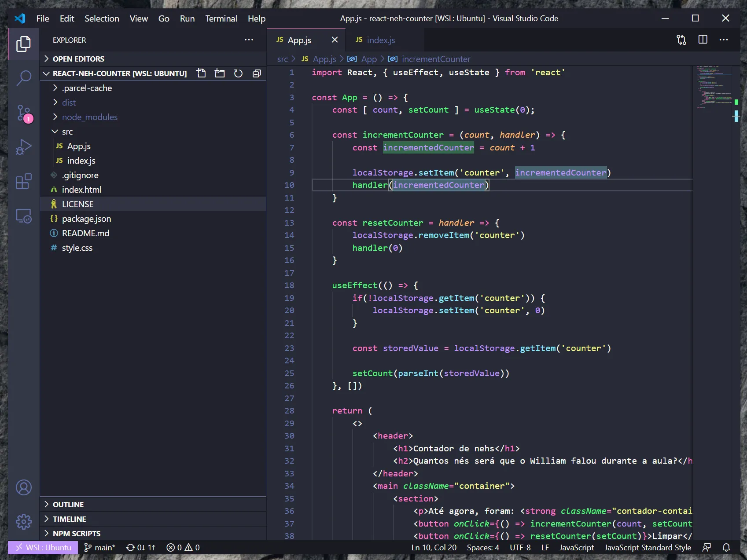
Task: Open the Remote Explorer view
Action: pyautogui.click(x=23, y=216)
